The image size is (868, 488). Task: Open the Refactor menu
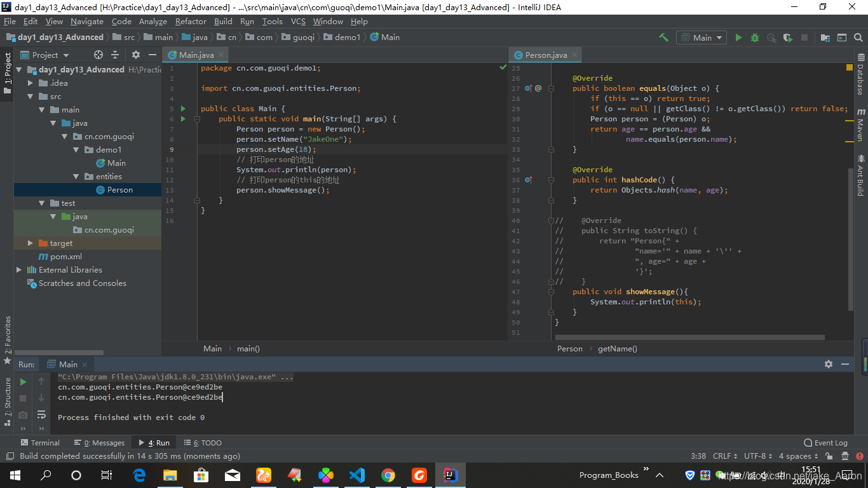tap(191, 21)
